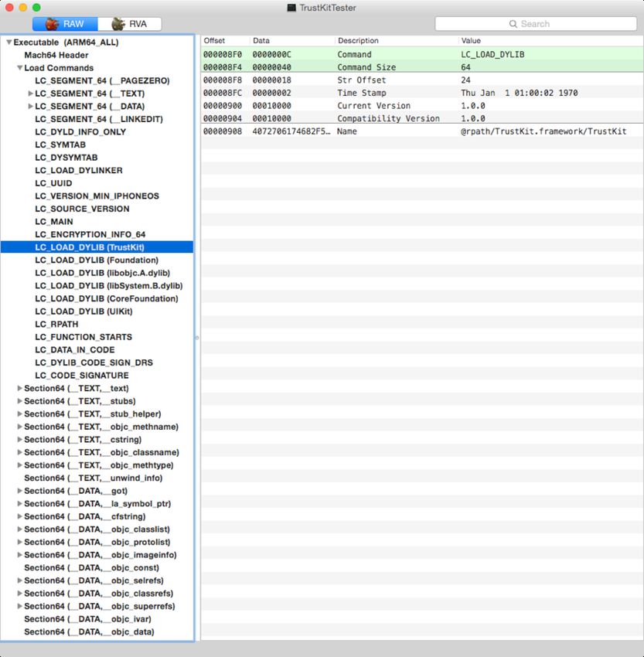
Task: Switch to RAW view mode
Action: click(65, 24)
